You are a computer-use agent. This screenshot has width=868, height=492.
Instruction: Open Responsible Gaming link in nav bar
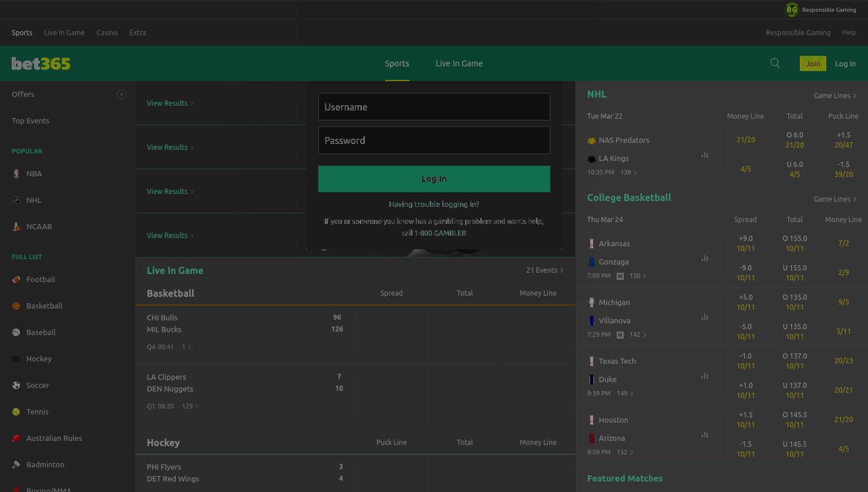point(798,32)
